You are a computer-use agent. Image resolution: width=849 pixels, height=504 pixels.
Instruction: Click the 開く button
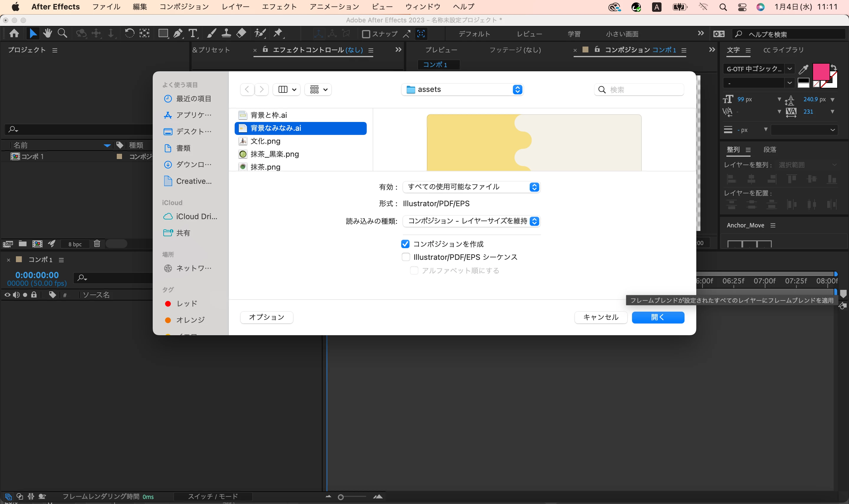pyautogui.click(x=658, y=317)
